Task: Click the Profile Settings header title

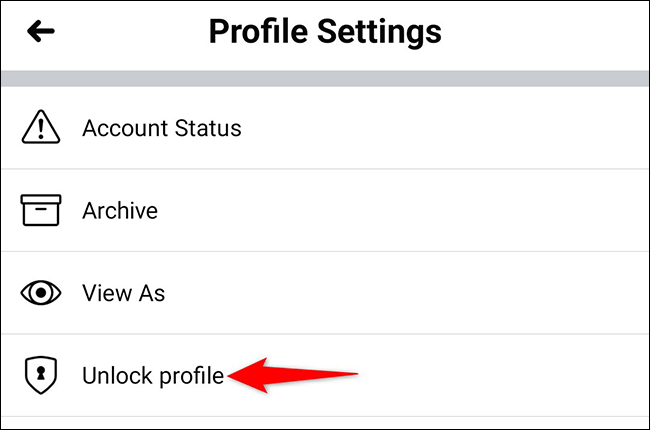Action: point(325,32)
